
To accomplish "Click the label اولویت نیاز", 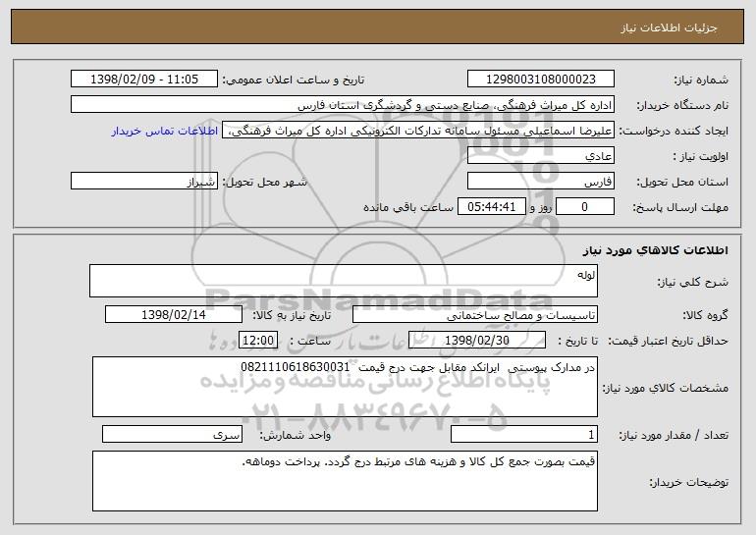I will coord(701,157).
